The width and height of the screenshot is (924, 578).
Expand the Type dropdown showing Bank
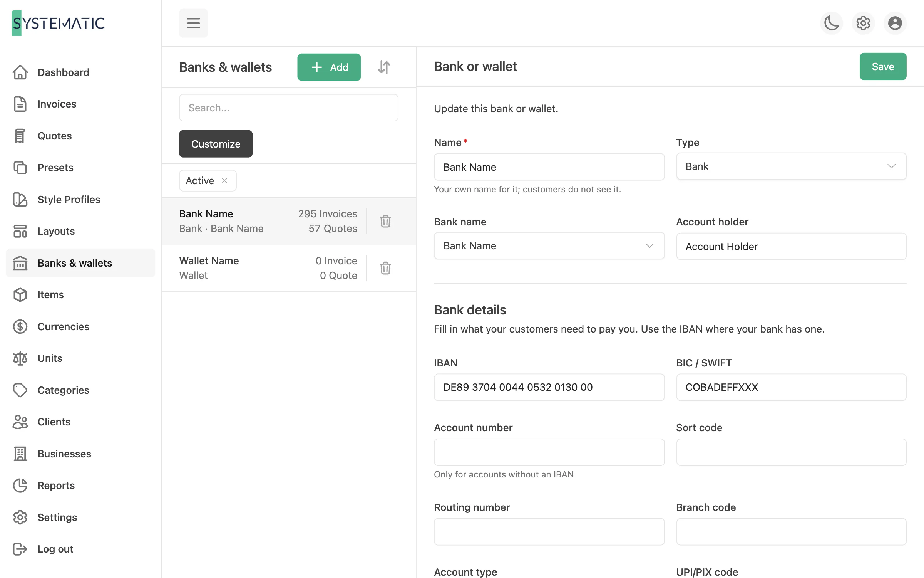click(791, 166)
